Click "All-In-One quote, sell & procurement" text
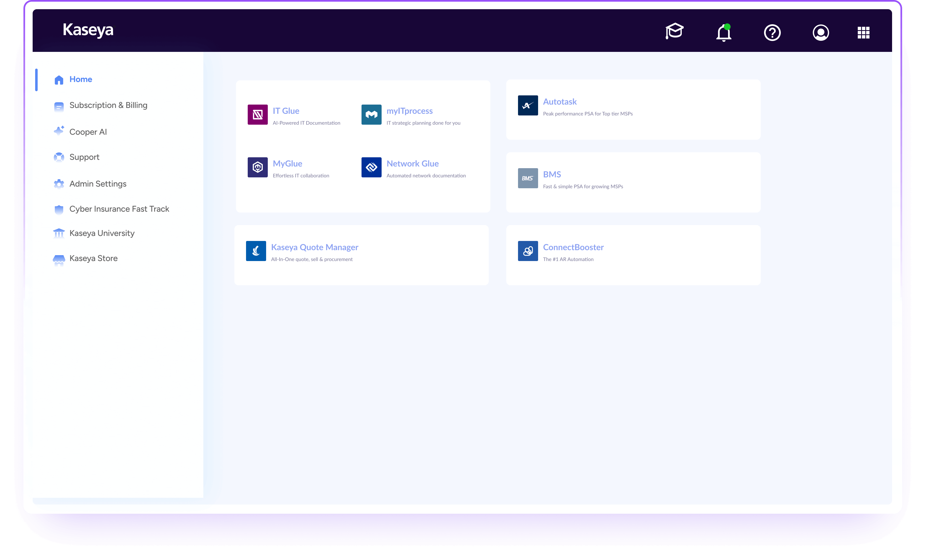The height and width of the screenshot is (560, 925). click(x=312, y=259)
